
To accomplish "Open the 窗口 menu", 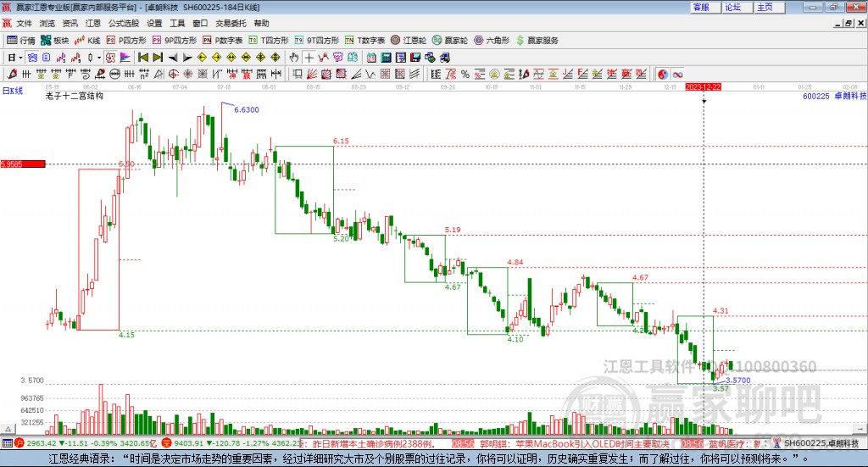I will [x=200, y=23].
